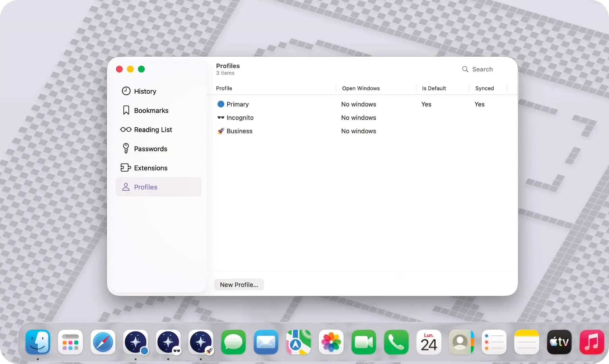Screen dimensions: 609x364
Task: Open Apple TV from the Dock
Action: [559, 342]
